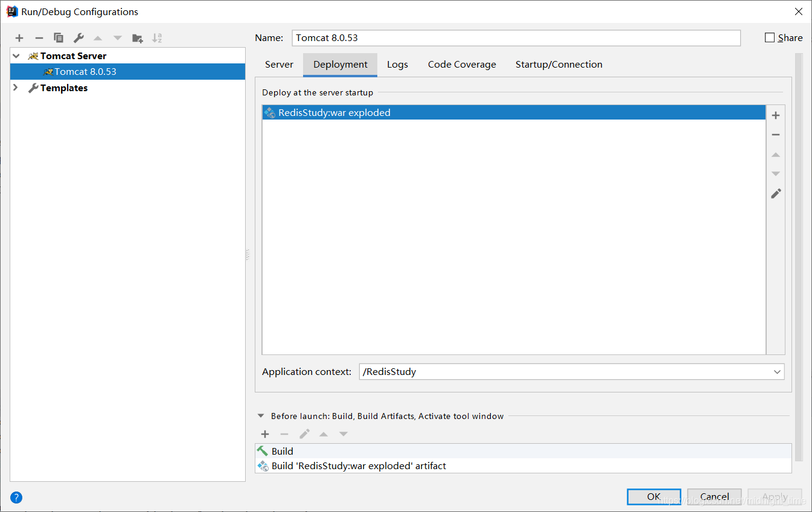Move deployment artifact down

(776, 174)
